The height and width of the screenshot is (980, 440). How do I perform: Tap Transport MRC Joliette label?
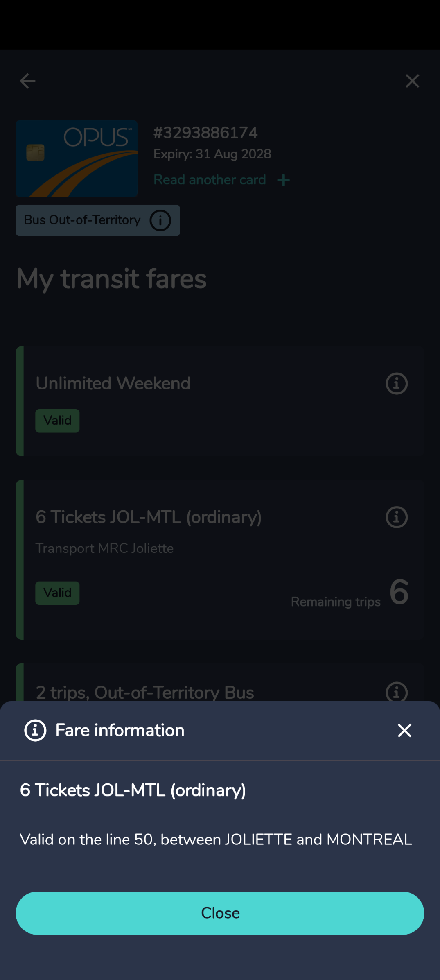(105, 548)
